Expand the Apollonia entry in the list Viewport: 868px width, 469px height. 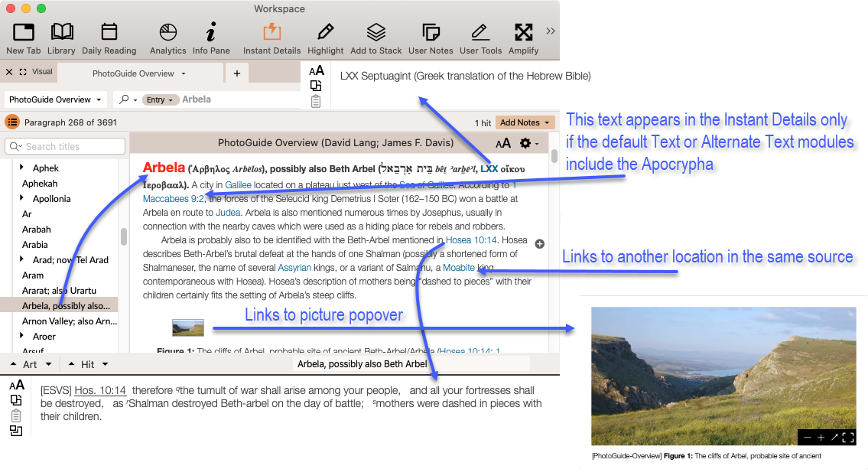22,198
